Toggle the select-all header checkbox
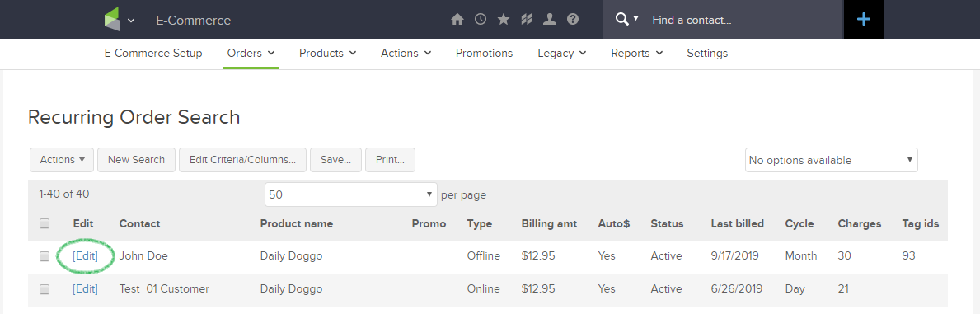Viewport: 980px width, 314px height. [x=45, y=223]
